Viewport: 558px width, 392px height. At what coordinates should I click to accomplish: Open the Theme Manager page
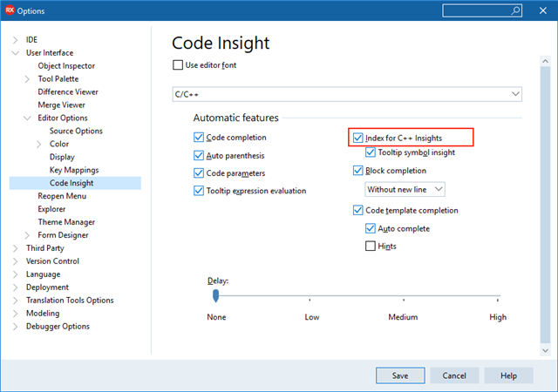tap(66, 222)
